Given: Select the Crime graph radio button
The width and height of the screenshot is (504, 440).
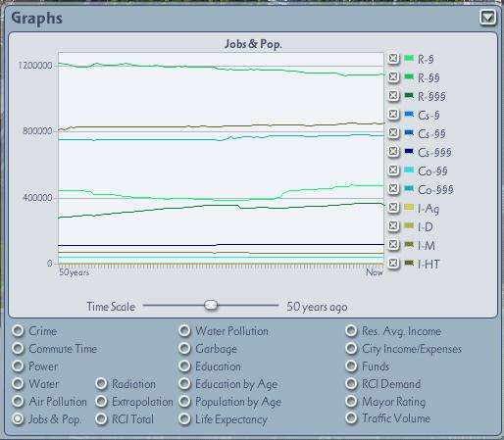Looking at the screenshot, I should click(x=18, y=330).
